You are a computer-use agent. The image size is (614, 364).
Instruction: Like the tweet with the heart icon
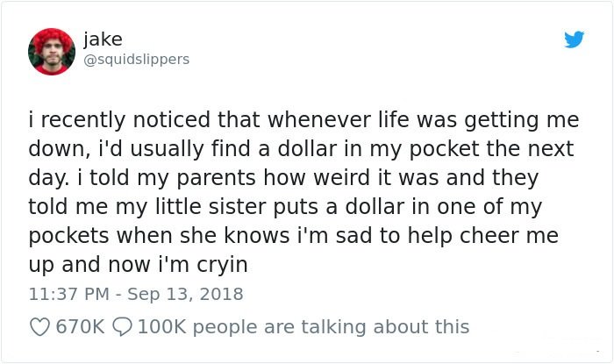pyautogui.click(x=39, y=327)
